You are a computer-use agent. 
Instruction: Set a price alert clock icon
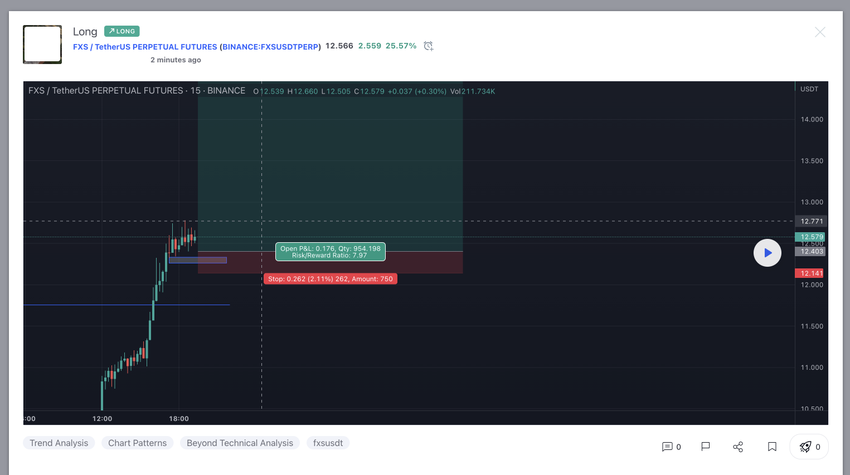(x=428, y=46)
